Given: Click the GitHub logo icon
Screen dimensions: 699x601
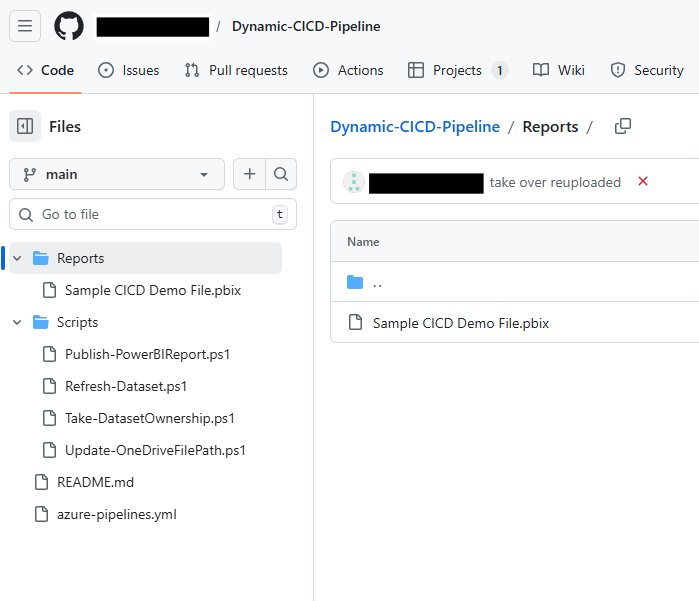Looking at the screenshot, I should click(69, 26).
